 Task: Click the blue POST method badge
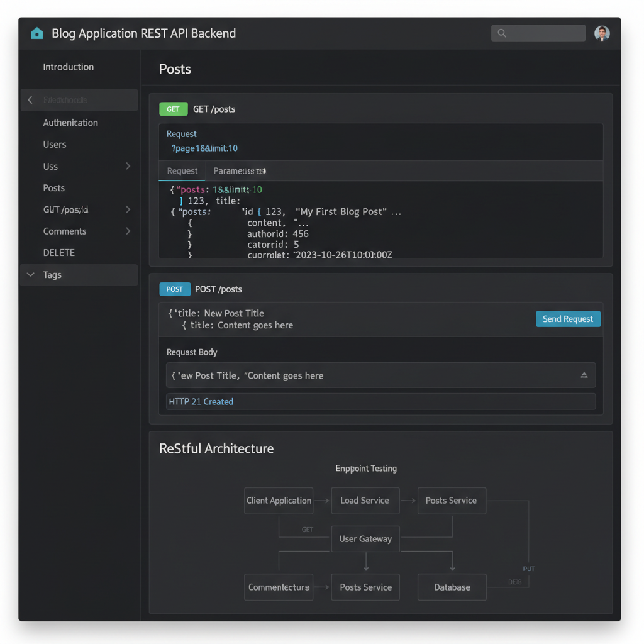pyautogui.click(x=175, y=289)
